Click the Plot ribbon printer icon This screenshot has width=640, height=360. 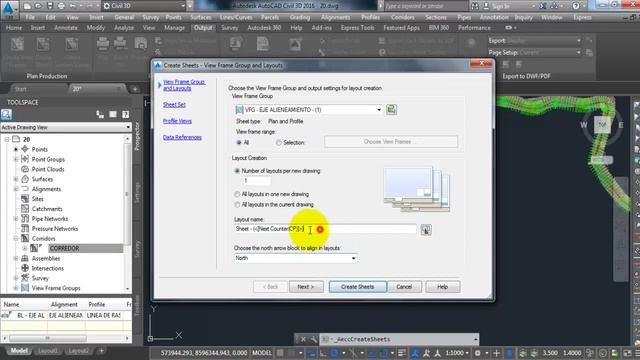tap(103, 43)
